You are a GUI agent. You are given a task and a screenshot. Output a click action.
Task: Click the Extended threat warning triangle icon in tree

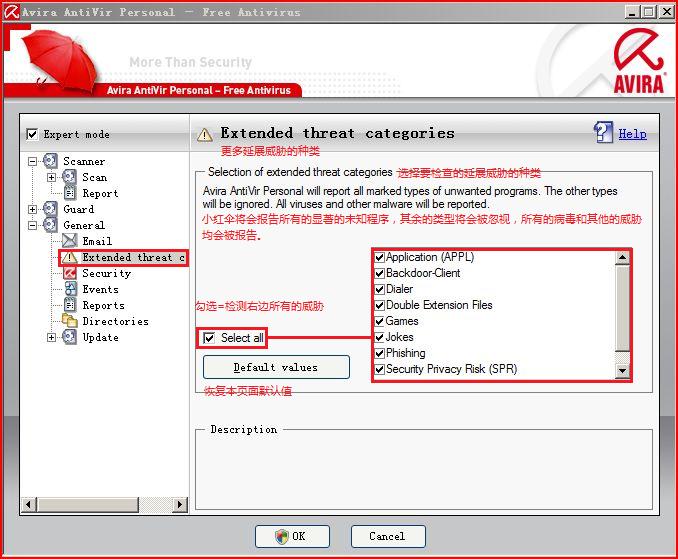70,257
